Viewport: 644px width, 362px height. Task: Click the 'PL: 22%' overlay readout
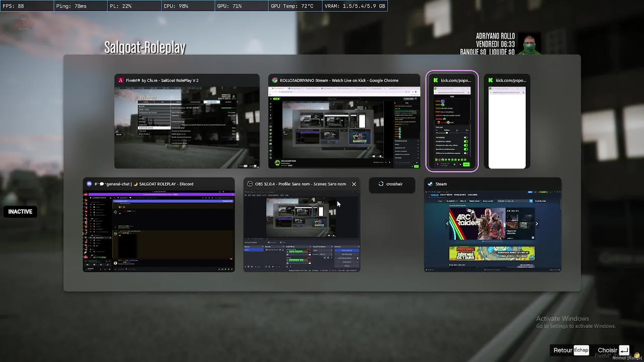(121, 6)
